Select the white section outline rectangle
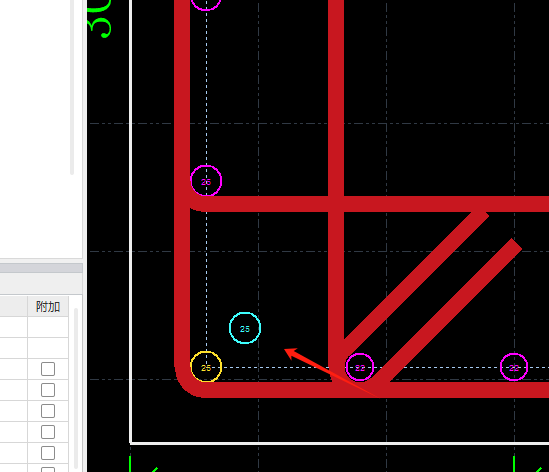The width and height of the screenshot is (549, 472). [x=339, y=222]
